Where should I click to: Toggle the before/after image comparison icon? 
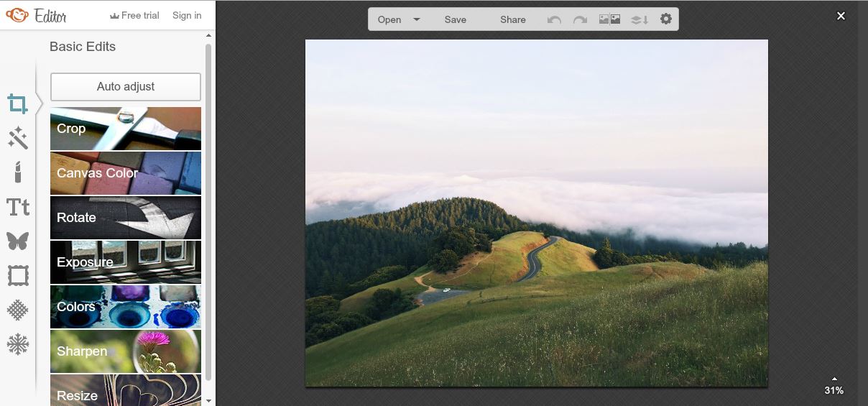pyautogui.click(x=609, y=19)
